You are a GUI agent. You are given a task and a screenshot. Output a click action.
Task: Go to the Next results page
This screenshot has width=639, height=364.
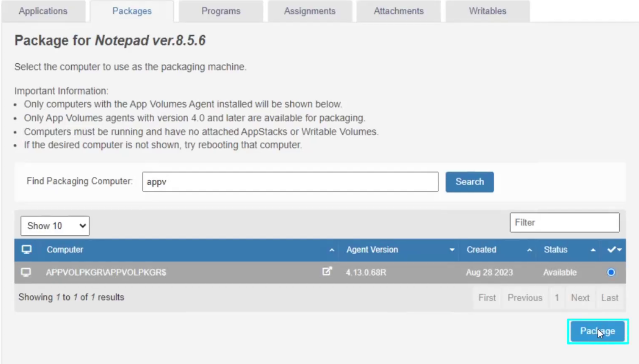[580, 298]
